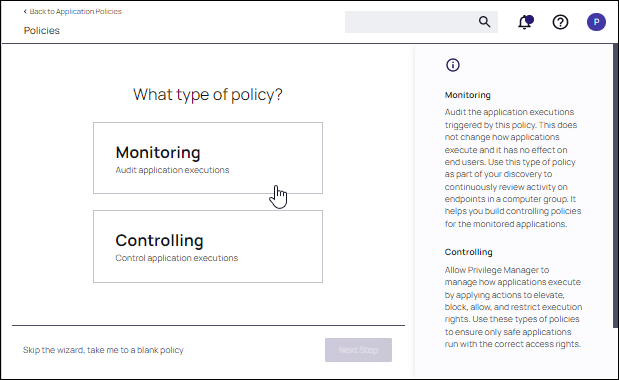Click the info icon in side panel

[x=453, y=65]
